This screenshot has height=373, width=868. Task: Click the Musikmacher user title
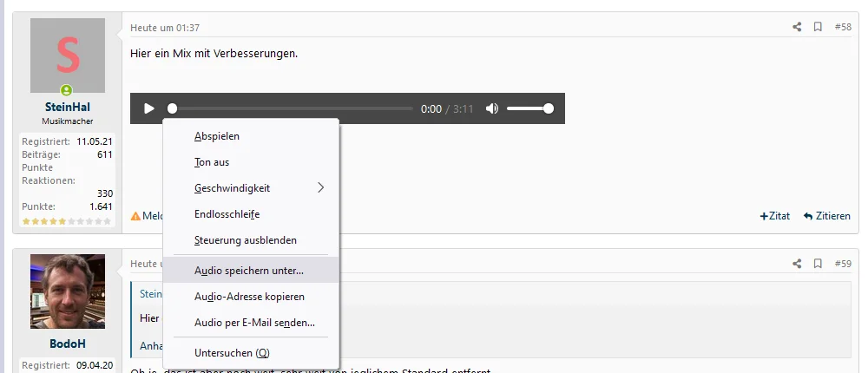(x=68, y=121)
